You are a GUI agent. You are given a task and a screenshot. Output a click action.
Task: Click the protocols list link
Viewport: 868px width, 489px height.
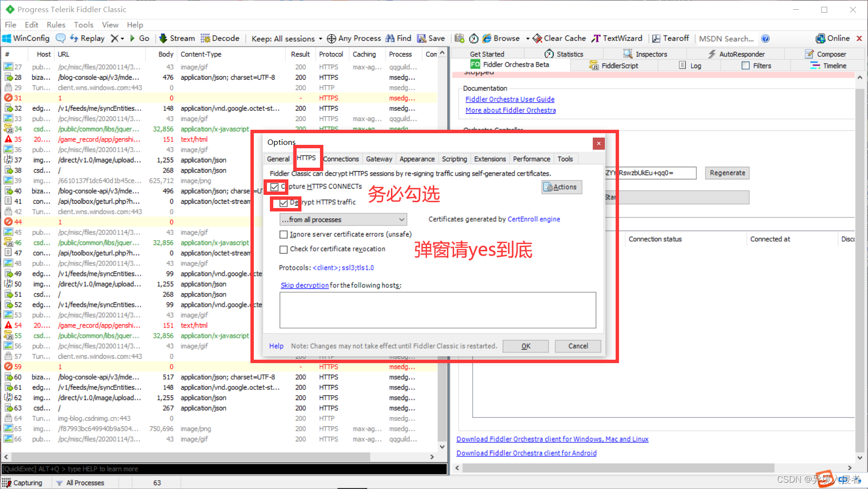[x=343, y=268]
